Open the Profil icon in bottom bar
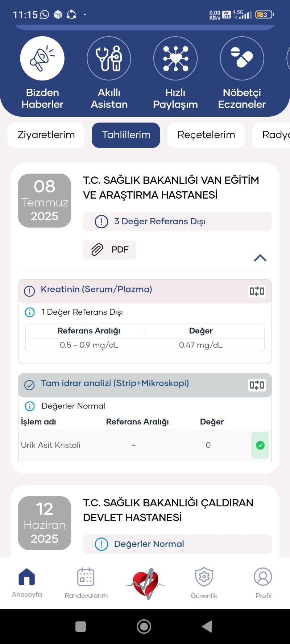 263,577
